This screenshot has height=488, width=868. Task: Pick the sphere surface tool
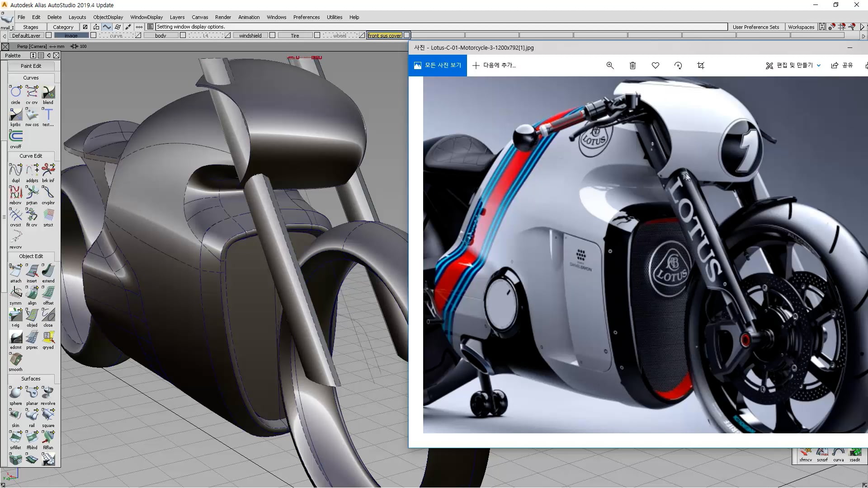click(16, 393)
